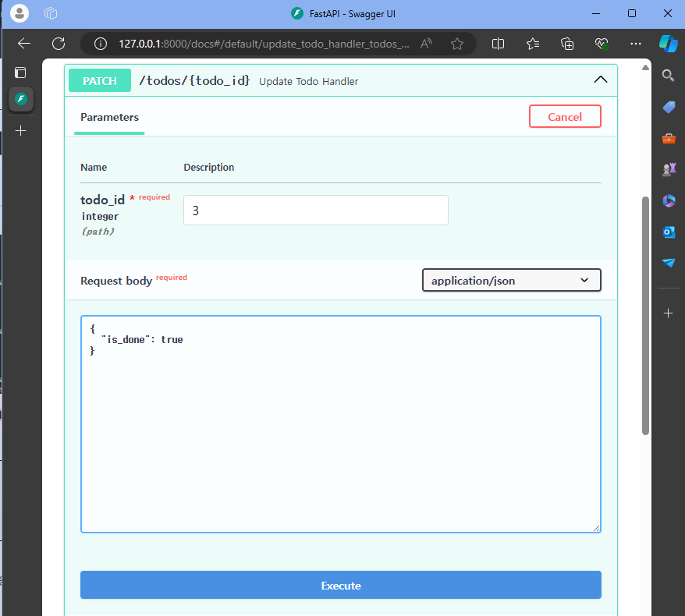The width and height of the screenshot is (685, 616).
Task: Collapse the PATCH endpoint with chevron
Action: tap(601, 80)
